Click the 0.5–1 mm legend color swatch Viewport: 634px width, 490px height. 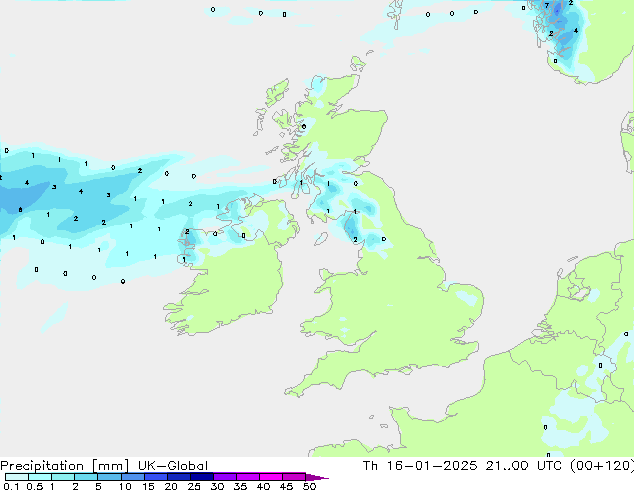40,477
